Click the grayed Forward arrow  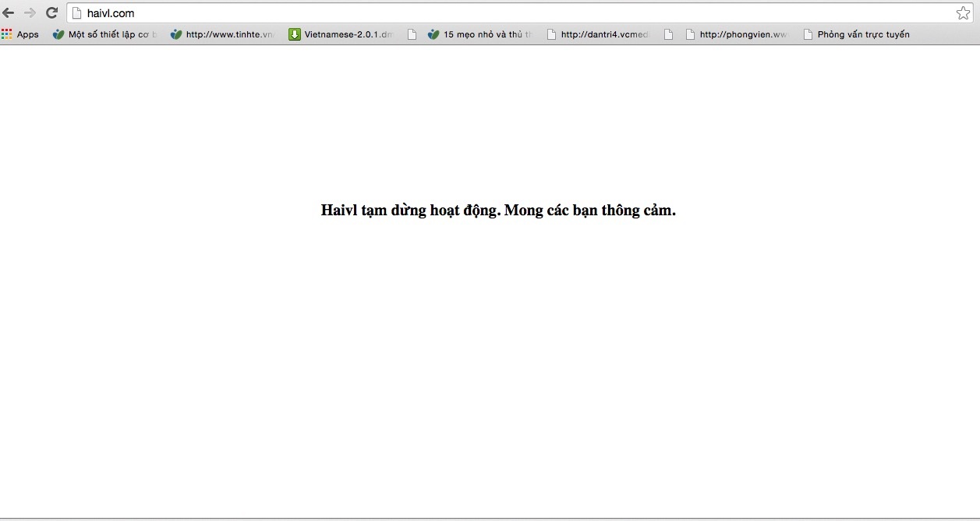pyautogui.click(x=30, y=13)
